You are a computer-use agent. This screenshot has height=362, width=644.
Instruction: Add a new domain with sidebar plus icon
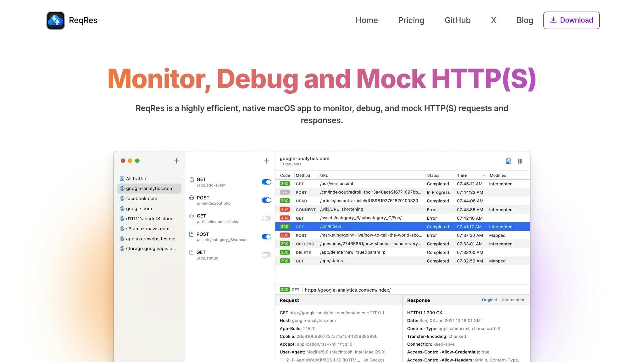point(176,161)
